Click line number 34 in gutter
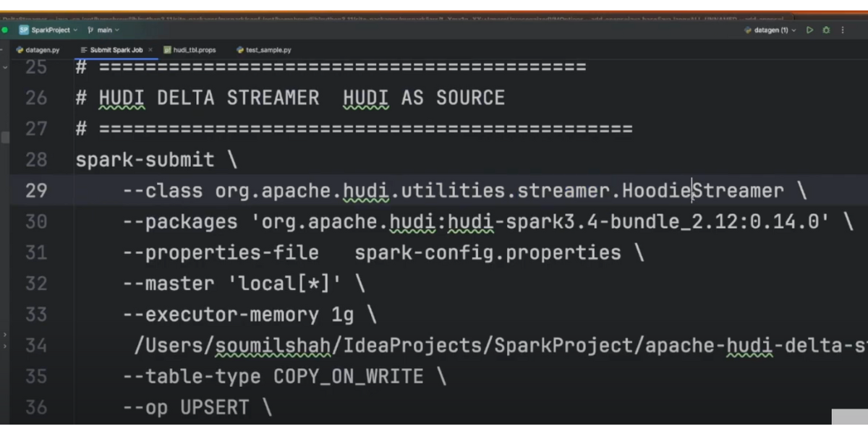Screen dimensions: 868x434 tap(35, 346)
